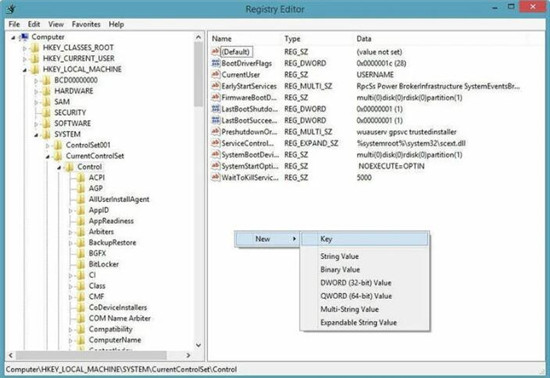Click the string icon beside (Default)

pos(216,52)
